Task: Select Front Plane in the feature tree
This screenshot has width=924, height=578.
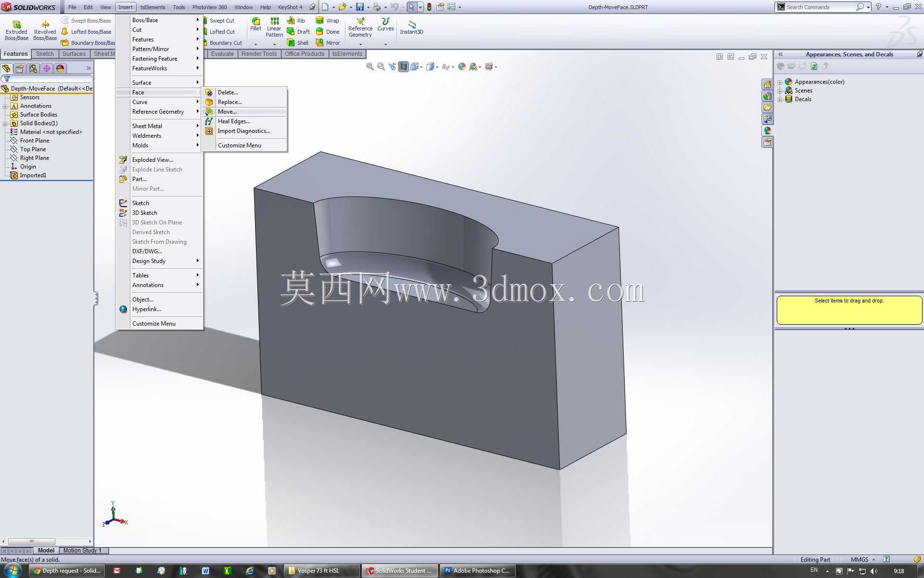Action: coord(34,141)
